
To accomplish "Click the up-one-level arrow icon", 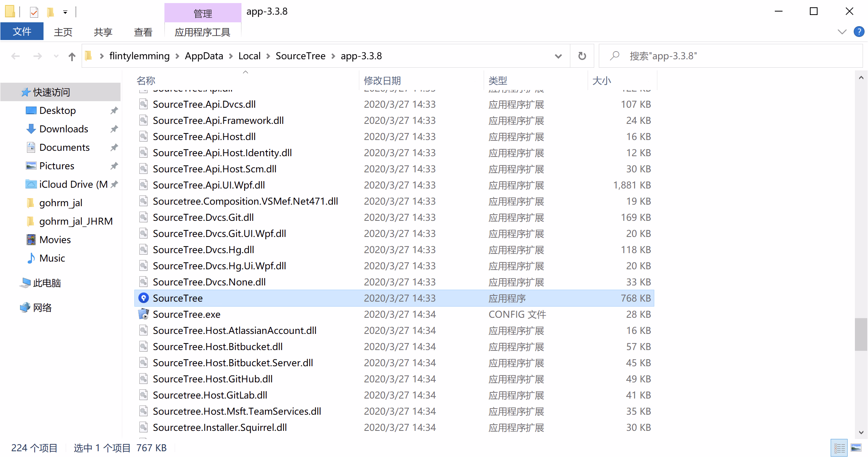I will tap(72, 57).
